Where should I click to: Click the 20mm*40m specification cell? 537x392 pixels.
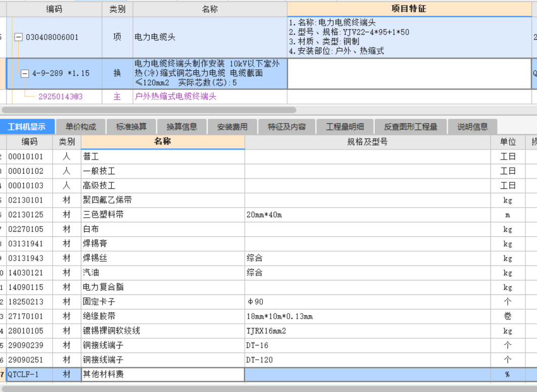(368, 215)
